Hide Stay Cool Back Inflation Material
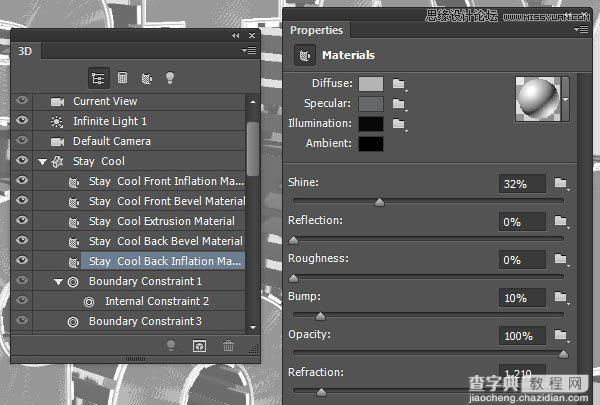Image resolution: width=600 pixels, height=405 pixels. tap(22, 260)
